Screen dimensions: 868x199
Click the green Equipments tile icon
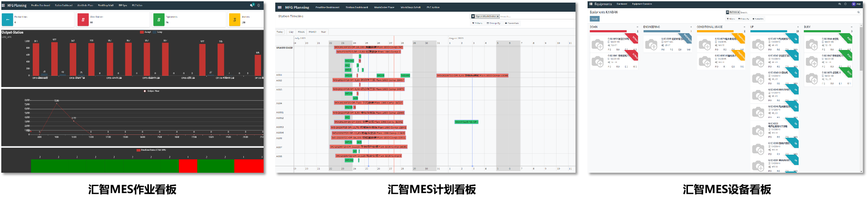159,19
